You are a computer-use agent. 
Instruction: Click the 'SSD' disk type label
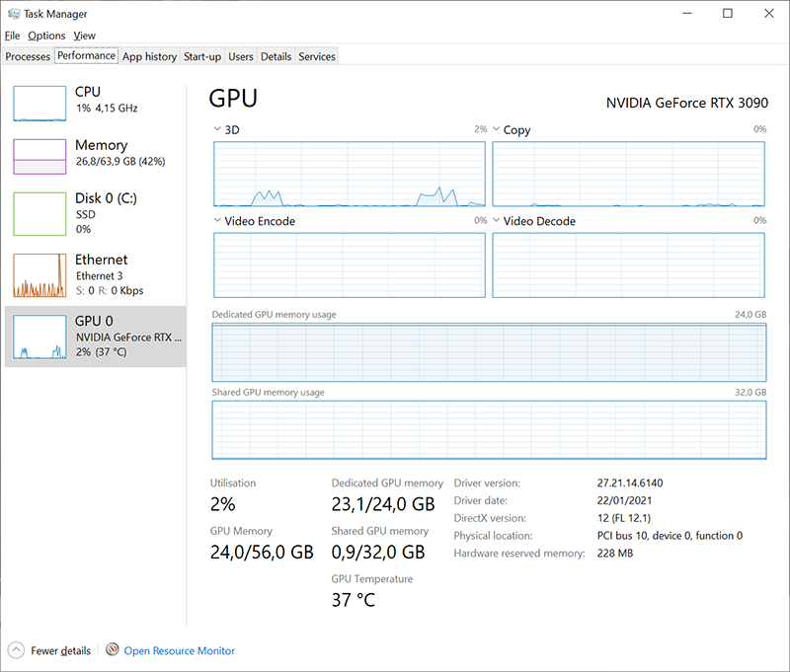click(x=86, y=214)
